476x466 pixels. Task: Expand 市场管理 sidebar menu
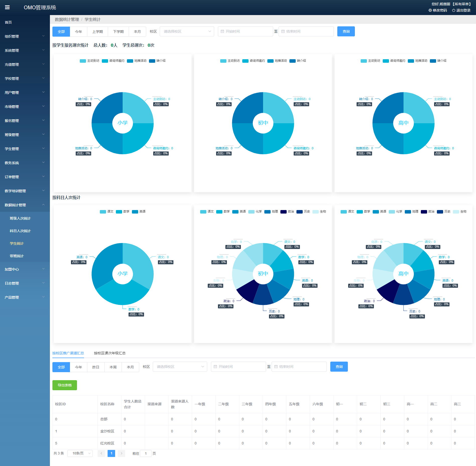coord(25,107)
